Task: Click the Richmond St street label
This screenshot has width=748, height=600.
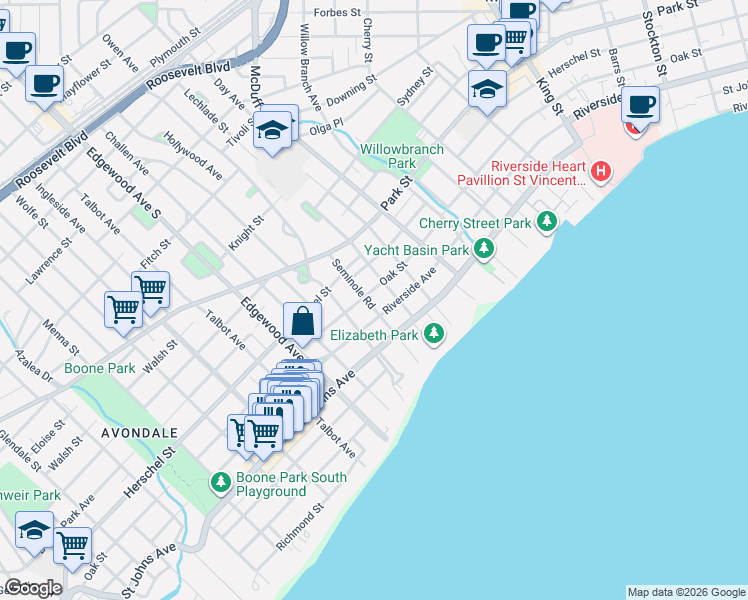Action: pyautogui.click(x=300, y=527)
